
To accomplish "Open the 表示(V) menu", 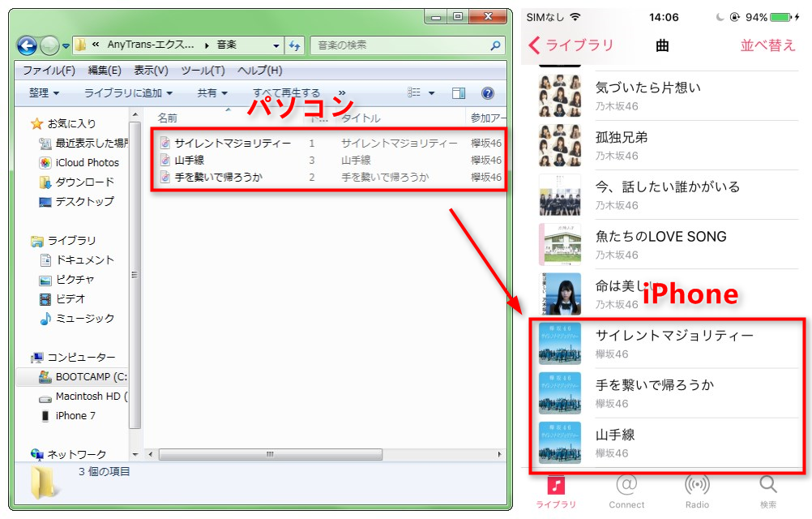I will click(151, 71).
